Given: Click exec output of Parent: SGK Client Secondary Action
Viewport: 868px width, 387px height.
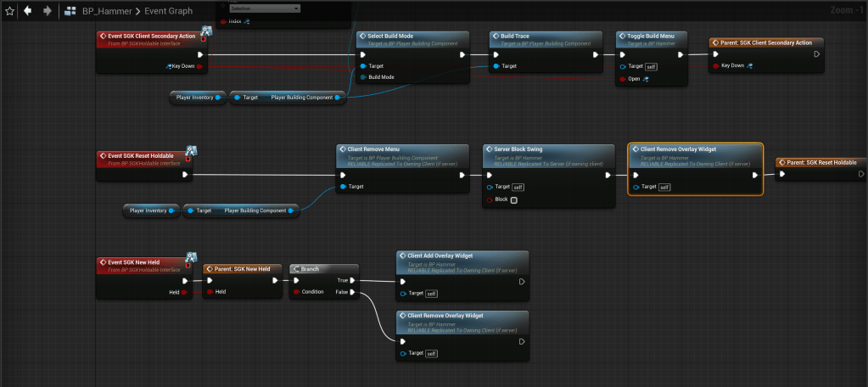Looking at the screenshot, I should click(x=817, y=54).
